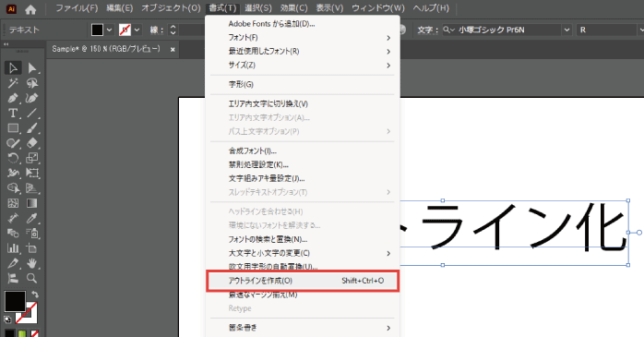Close the Sample* document tab
Image resolution: width=644 pixels, height=337 pixels.
click(x=173, y=49)
